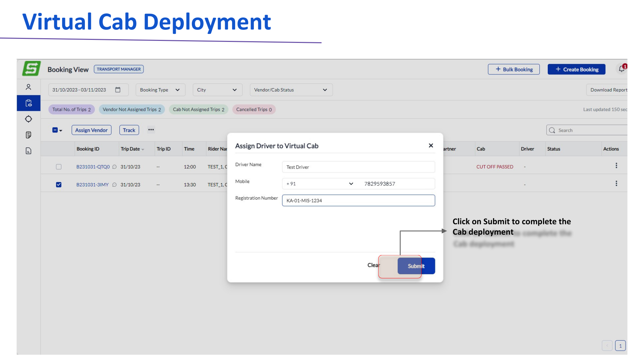
Task: Check the B231031-QTQ0 row checkbox
Action: 59,167
